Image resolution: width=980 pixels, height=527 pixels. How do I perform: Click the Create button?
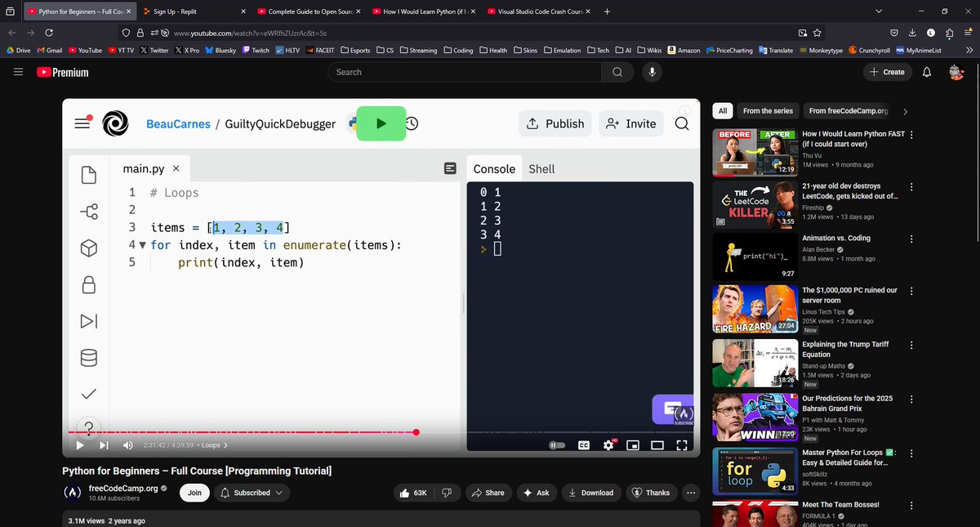click(x=887, y=72)
